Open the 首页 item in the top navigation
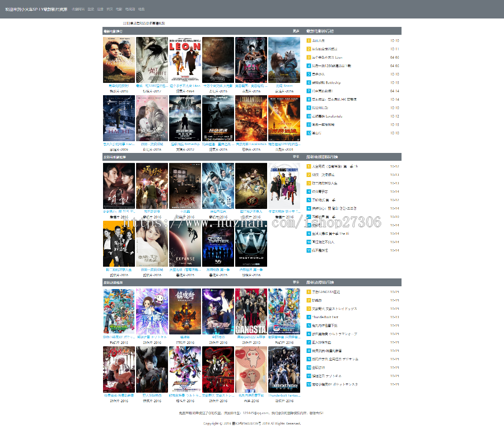504x442 pixels. [x=110, y=10]
